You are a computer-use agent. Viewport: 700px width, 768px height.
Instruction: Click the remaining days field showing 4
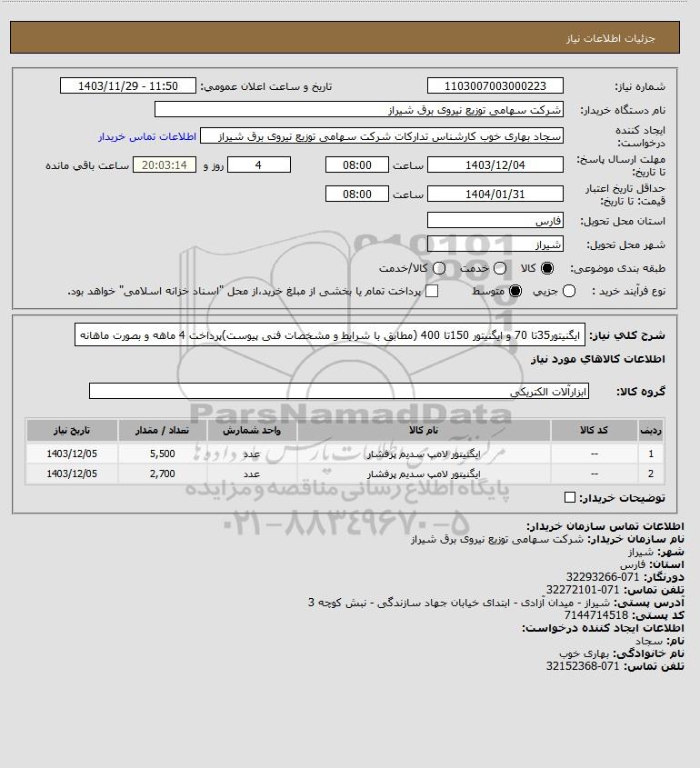tap(259, 165)
